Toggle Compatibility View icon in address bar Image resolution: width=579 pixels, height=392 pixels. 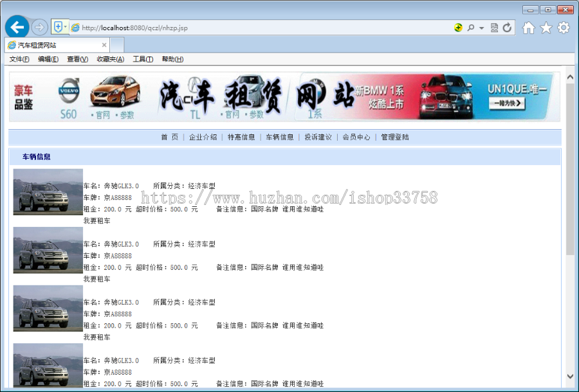pos(493,28)
